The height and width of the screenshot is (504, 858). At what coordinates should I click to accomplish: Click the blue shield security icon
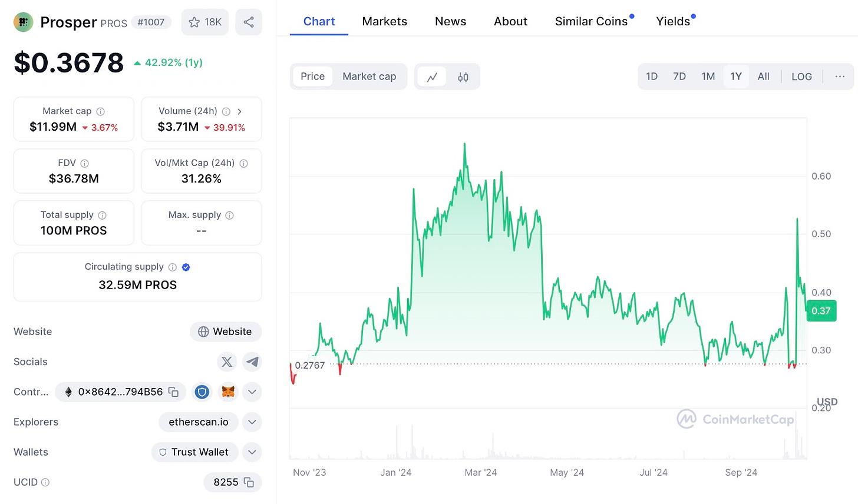[x=202, y=392]
